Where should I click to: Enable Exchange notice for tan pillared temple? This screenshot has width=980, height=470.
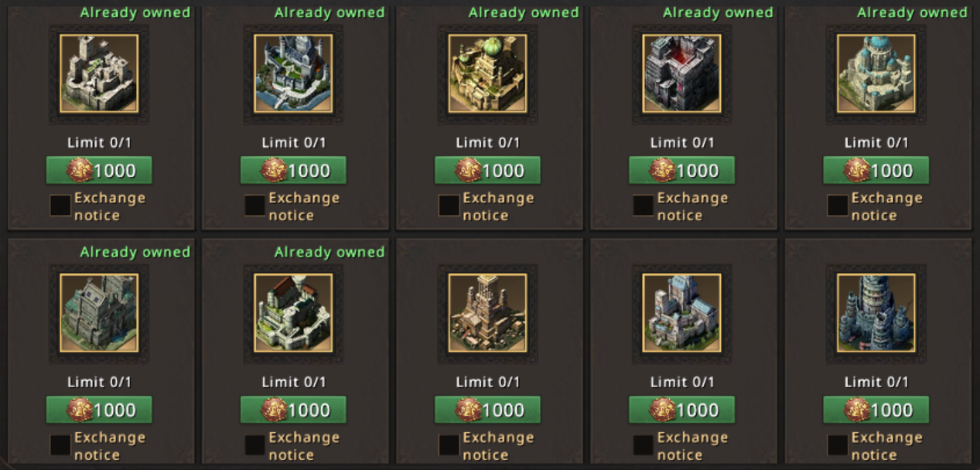click(449, 445)
